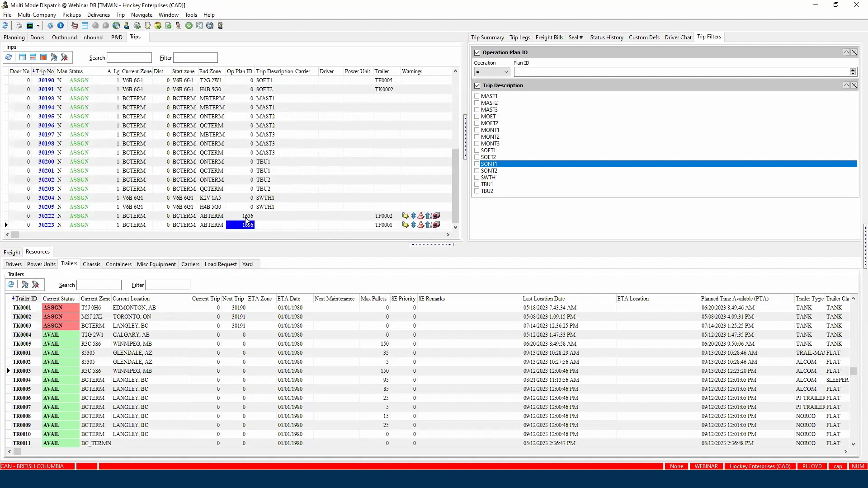This screenshot has height=488, width=868.
Task: Open the Tools menu
Action: 191,14
